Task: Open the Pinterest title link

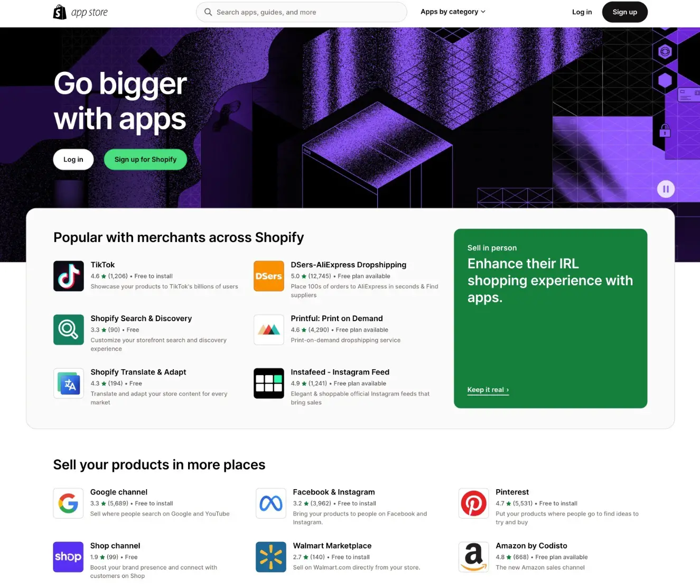Action: (512, 492)
